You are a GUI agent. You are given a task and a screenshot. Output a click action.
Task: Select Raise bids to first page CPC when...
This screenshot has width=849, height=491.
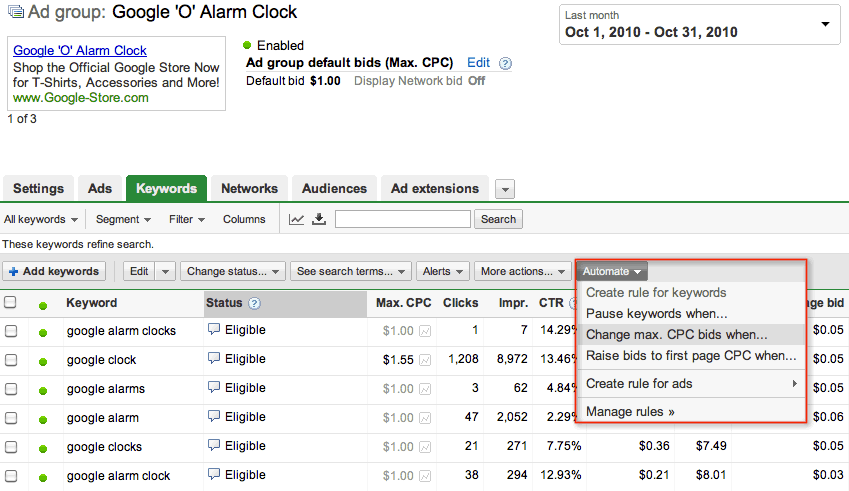(691, 356)
